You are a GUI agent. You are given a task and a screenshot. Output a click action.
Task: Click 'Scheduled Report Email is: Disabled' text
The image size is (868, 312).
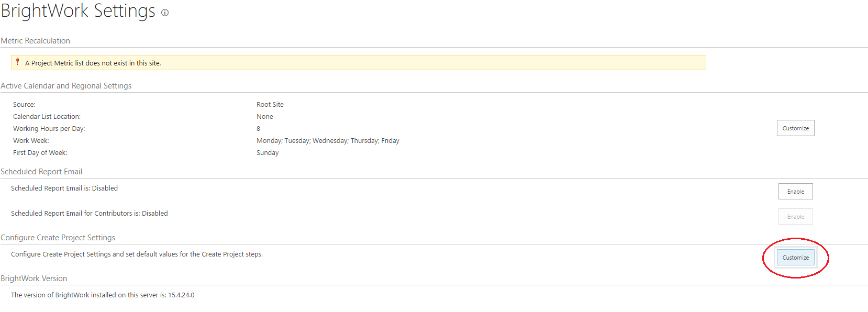point(64,188)
